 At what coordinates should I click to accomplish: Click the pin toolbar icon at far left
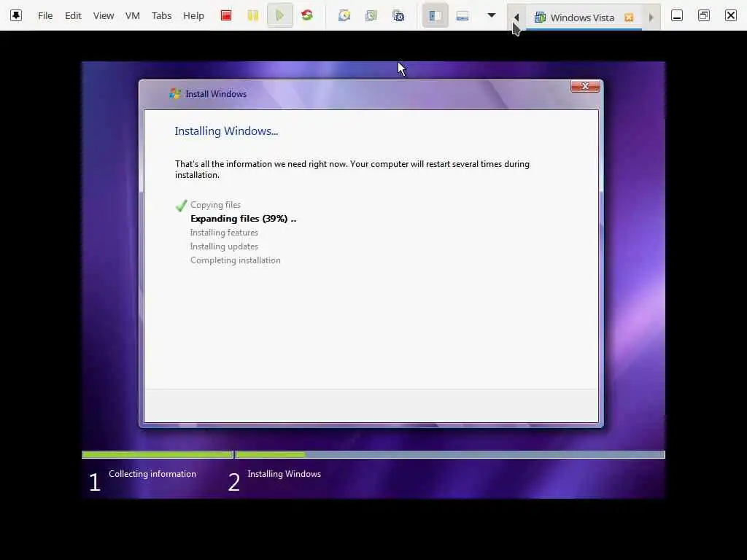16,15
